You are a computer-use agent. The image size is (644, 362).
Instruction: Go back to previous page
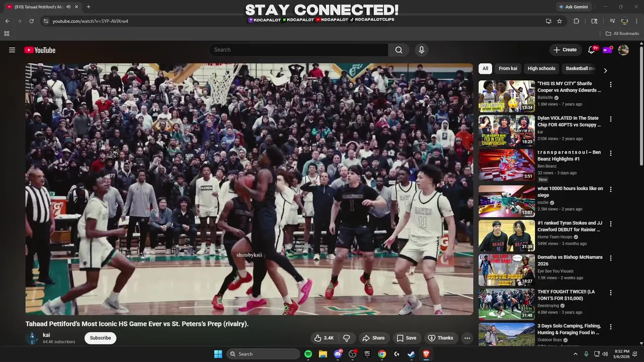point(7,21)
